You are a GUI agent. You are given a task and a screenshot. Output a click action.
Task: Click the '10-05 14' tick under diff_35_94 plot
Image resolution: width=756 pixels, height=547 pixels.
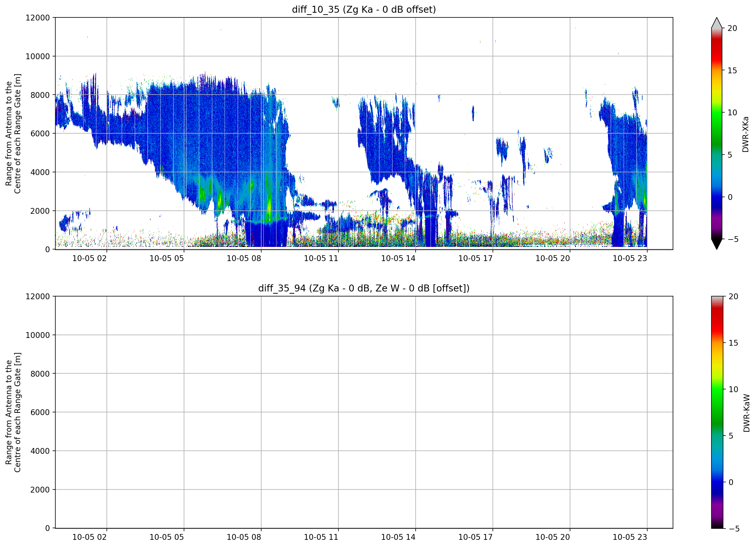pos(398,537)
